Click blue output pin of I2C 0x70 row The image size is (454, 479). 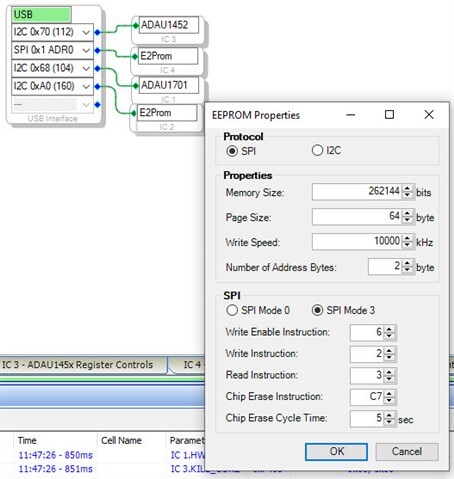pyautogui.click(x=97, y=32)
